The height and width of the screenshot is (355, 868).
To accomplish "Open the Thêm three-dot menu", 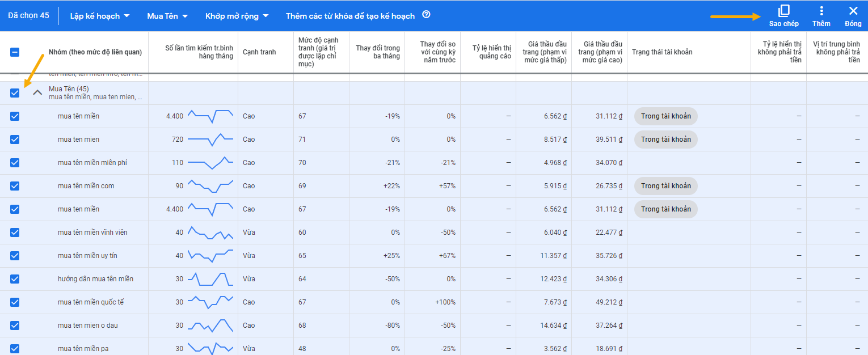I will (x=821, y=11).
